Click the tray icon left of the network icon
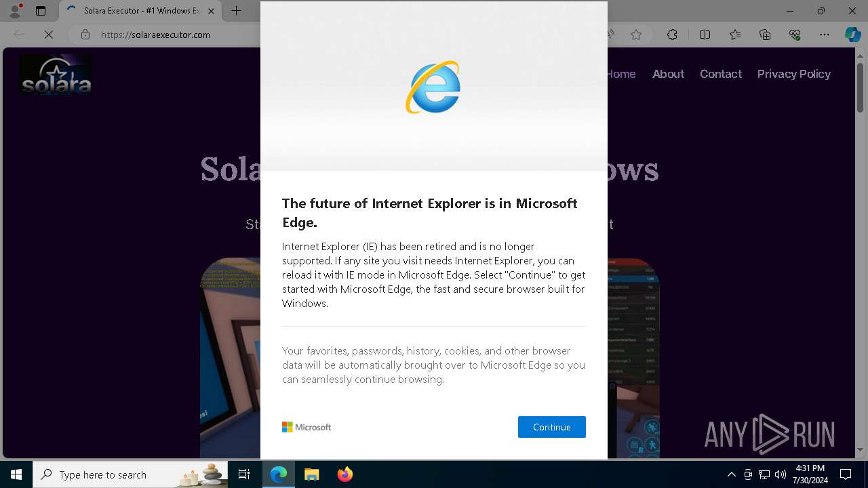The height and width of the screenshot is (488, 868). (x=748, y=474)
